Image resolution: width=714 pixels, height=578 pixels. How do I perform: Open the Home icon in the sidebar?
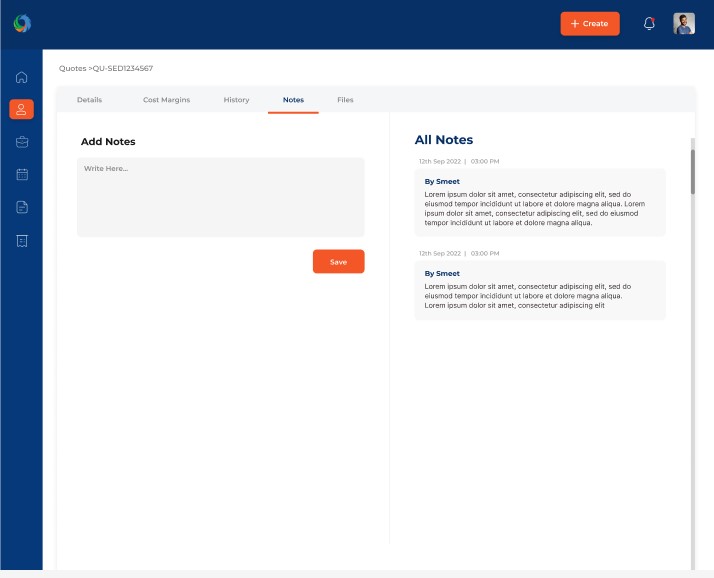coord(22,77)
